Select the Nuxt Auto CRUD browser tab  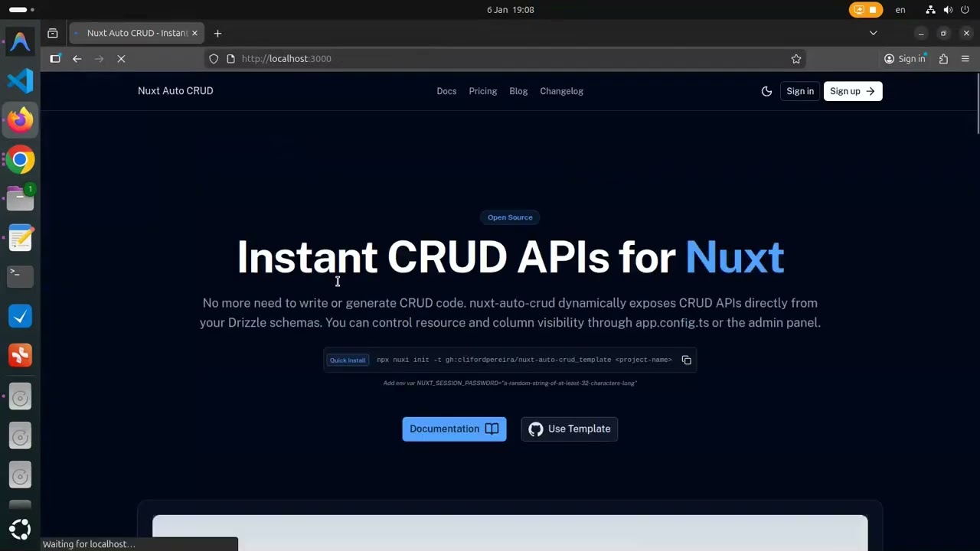pyautogui.click(x=136, y=33)
